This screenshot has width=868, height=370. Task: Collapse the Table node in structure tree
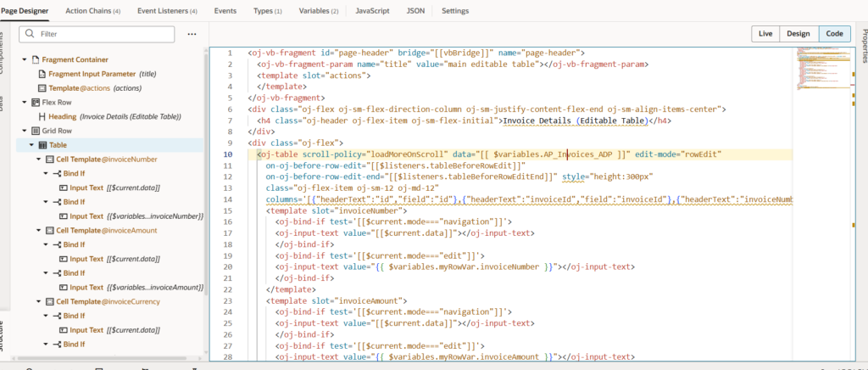click(31, 145)
